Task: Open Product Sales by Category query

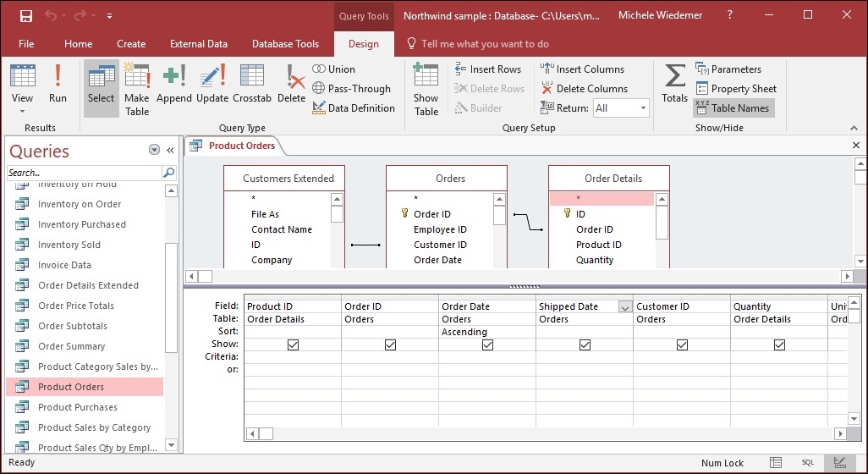Action: pyautogui.click(x=94, y=427)
